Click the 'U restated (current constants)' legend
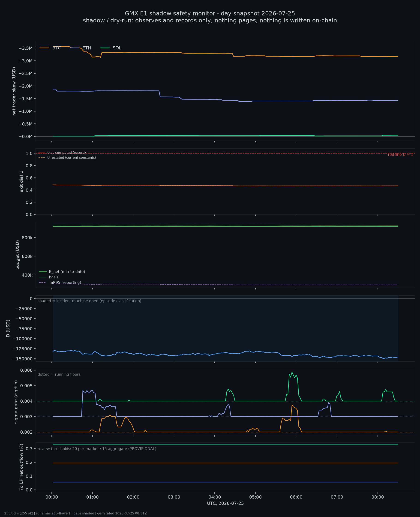The height and width of the screenshot is (517, 420). pos(67,157)
